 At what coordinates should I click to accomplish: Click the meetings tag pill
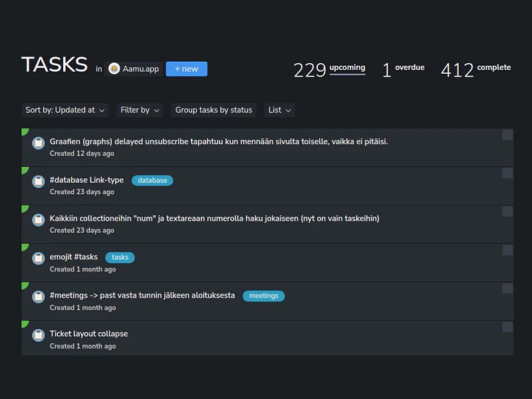click(264, 296)
